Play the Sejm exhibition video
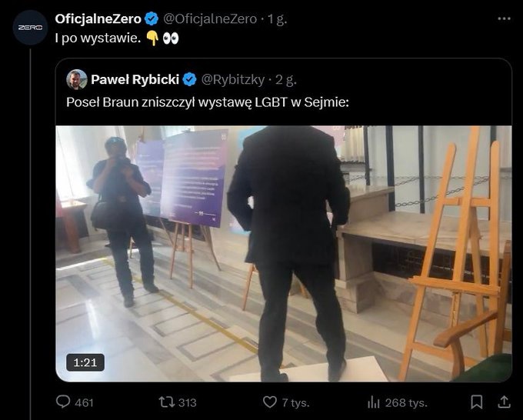 click(x=283, y=253)
